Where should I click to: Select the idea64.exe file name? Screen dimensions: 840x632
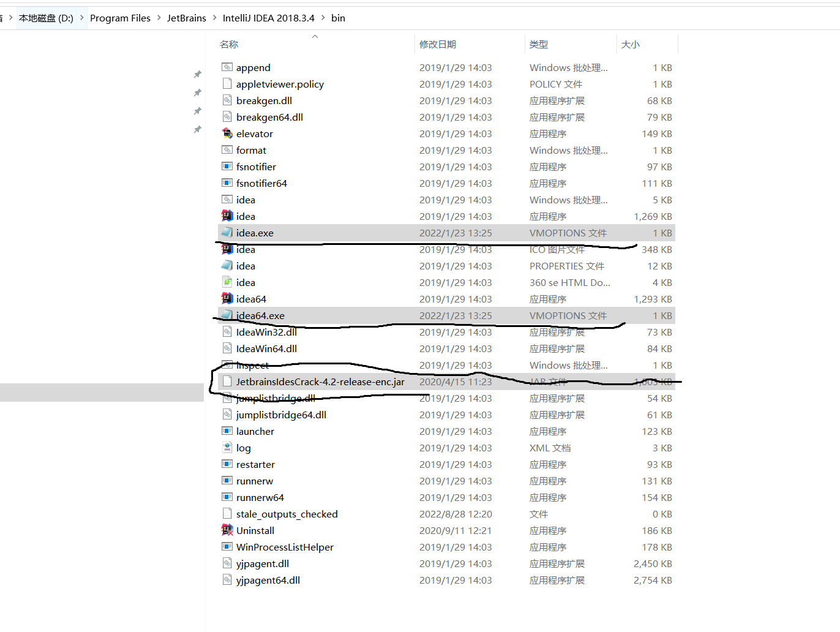pyautogui.click(x=260, y=315)
